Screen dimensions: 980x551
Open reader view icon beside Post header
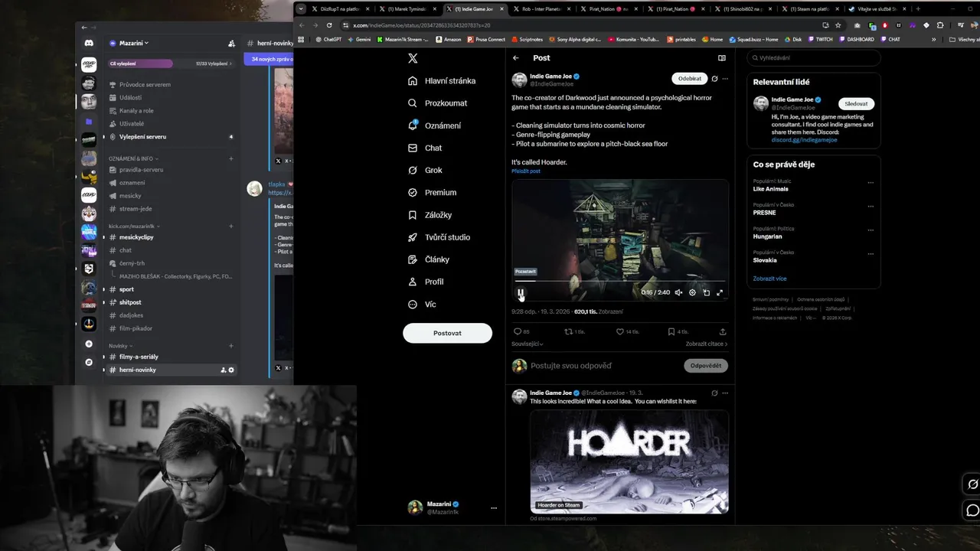coord(721,57)
